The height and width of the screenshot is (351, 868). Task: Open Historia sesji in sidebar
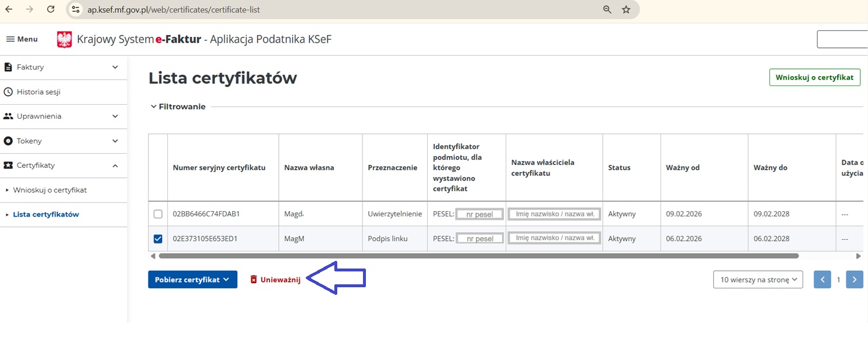click(39, 92)
